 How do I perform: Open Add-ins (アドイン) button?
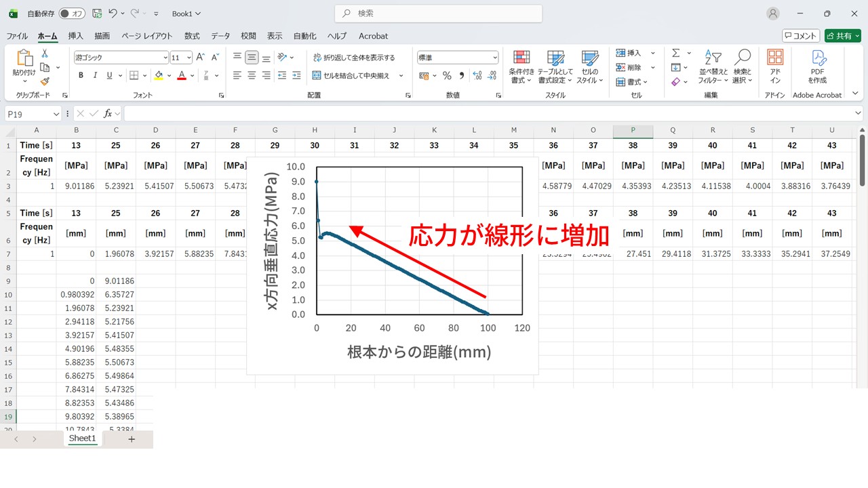click(775, 66)
